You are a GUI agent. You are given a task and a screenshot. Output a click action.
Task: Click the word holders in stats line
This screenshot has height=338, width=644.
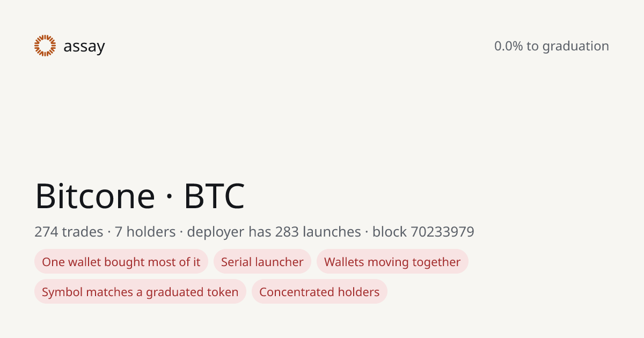151,232
